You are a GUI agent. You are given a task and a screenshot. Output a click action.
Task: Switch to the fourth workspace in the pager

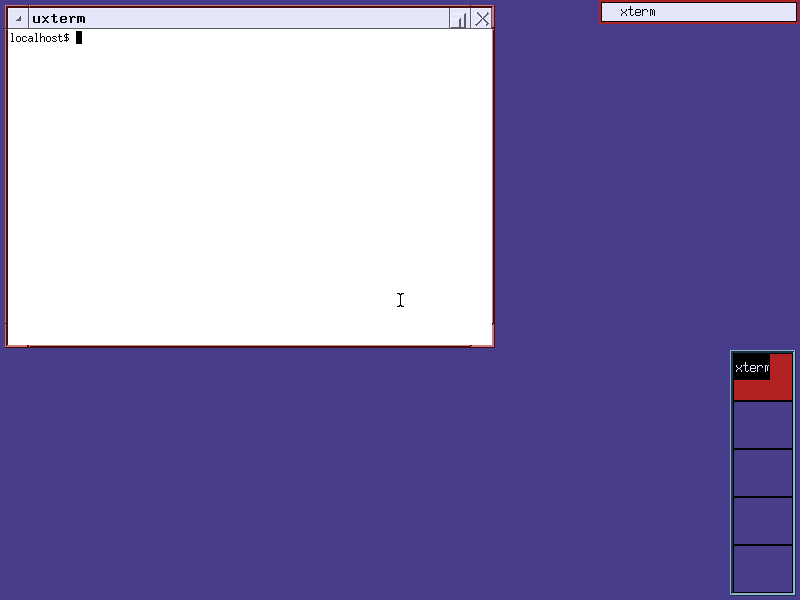point(762,521)
